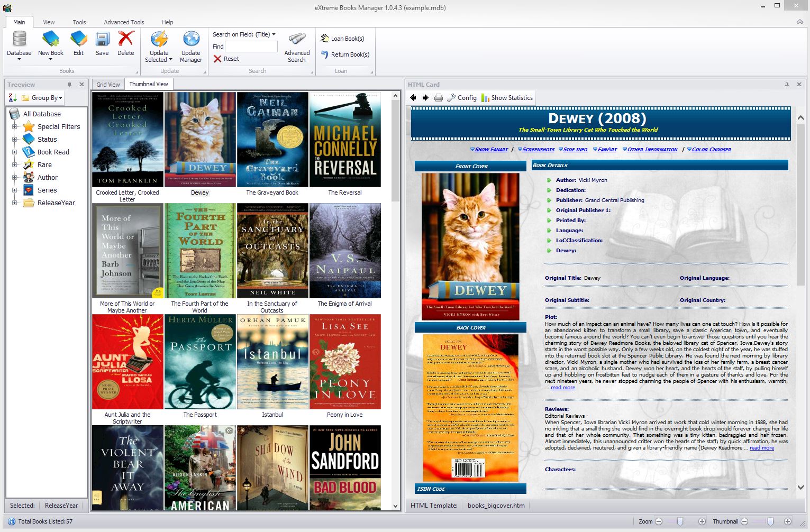Go forward in HTML Card

point(425,98)
